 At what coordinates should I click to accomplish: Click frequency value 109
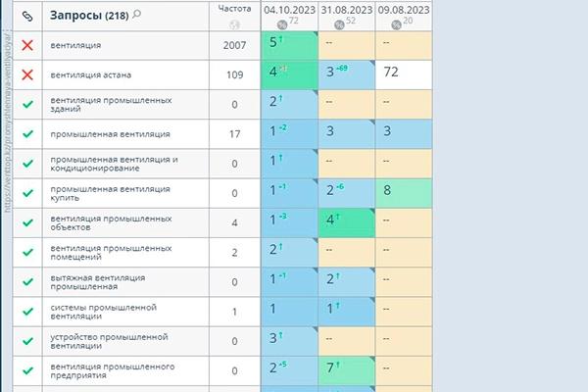[235, 75]
